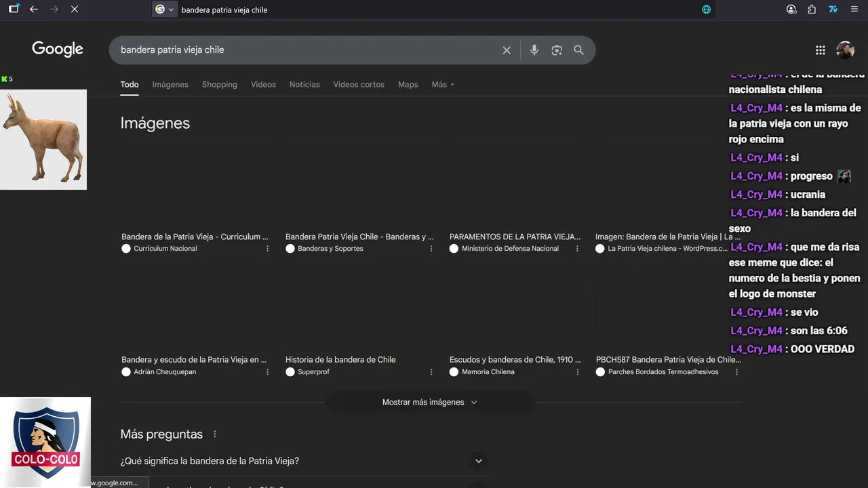Click Memoria Chilena source favicon
This screenshot has height=488, width=868.
tap(454, 372)
